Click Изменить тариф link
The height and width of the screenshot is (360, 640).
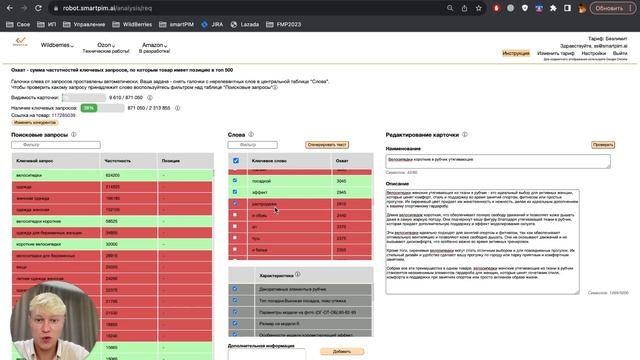click(x=556, y=53)
